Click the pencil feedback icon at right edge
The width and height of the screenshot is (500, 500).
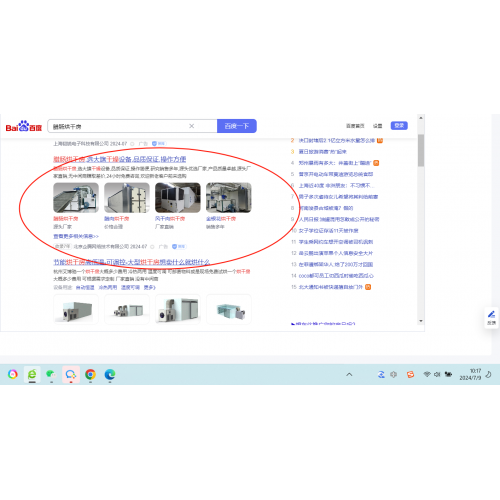point(491,314)
